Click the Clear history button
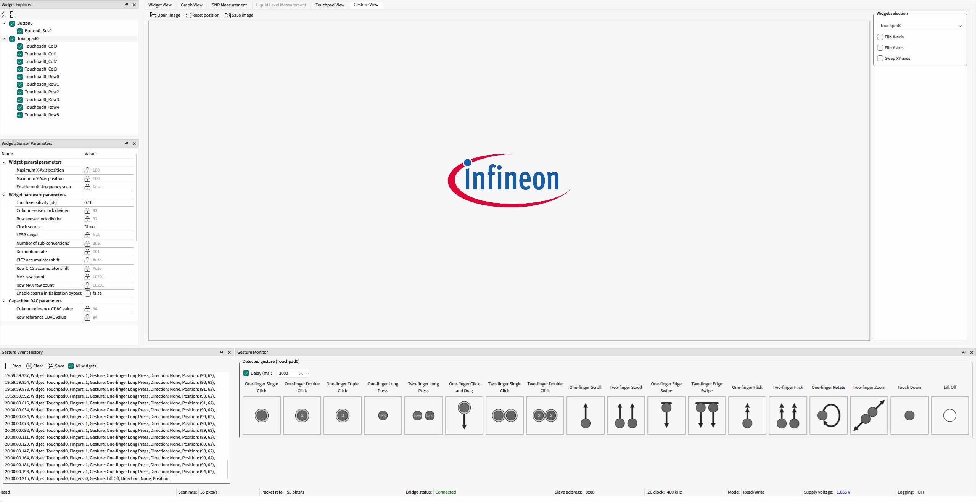Screen dimensions: 980x502 point(35,366)
